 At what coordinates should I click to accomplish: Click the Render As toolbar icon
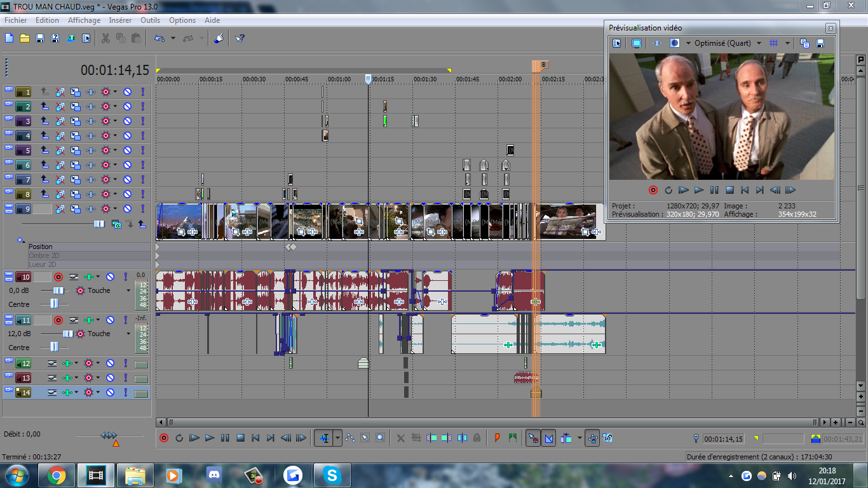point(71,38)
